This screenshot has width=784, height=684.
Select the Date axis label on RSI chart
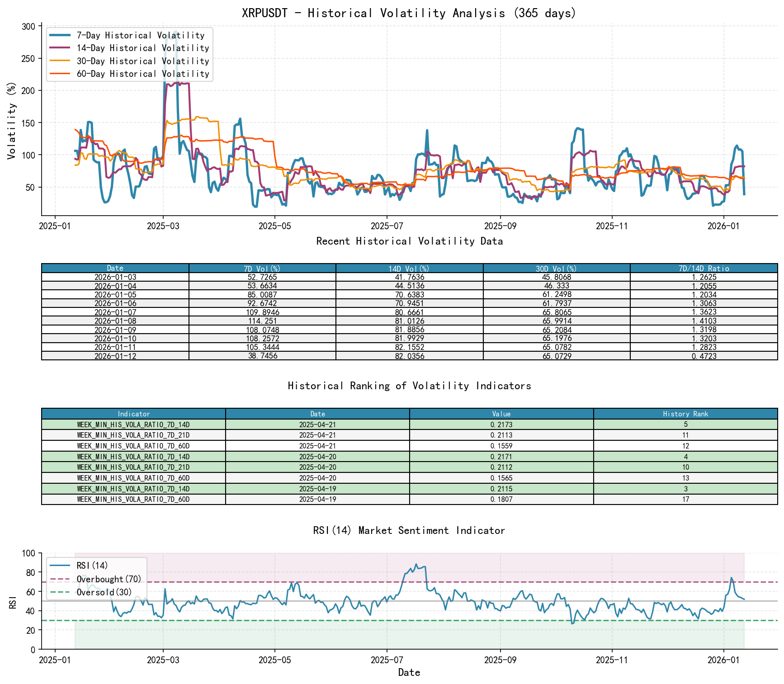408,672
